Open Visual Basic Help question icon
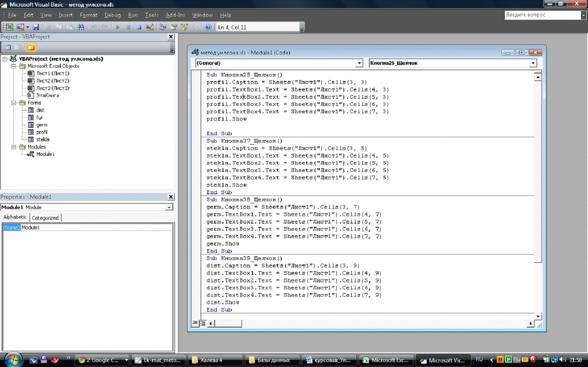The width and height of the screenshot is (588, 367). pyautogui.click(x=208, y=27)
